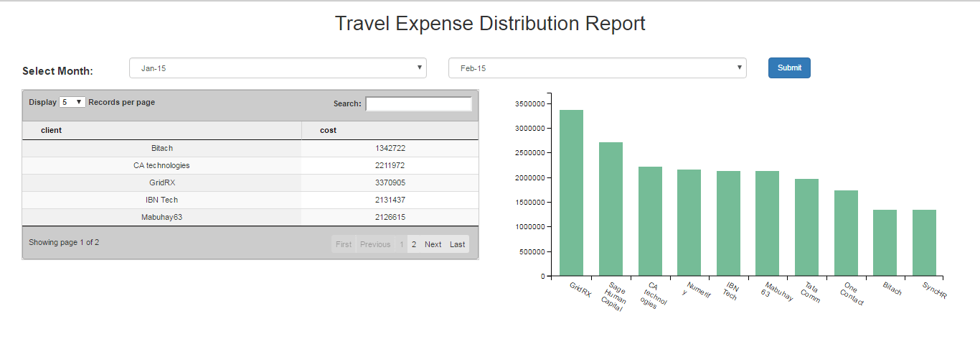Click the 2000000 y-axis label

pos(530,177)
